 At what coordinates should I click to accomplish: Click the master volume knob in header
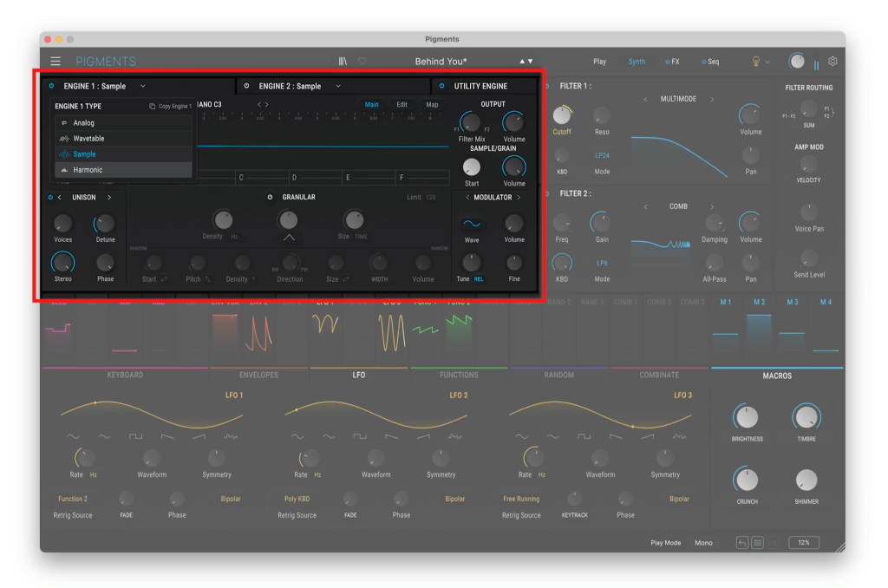pyautogui.click(x=797, y=62)
